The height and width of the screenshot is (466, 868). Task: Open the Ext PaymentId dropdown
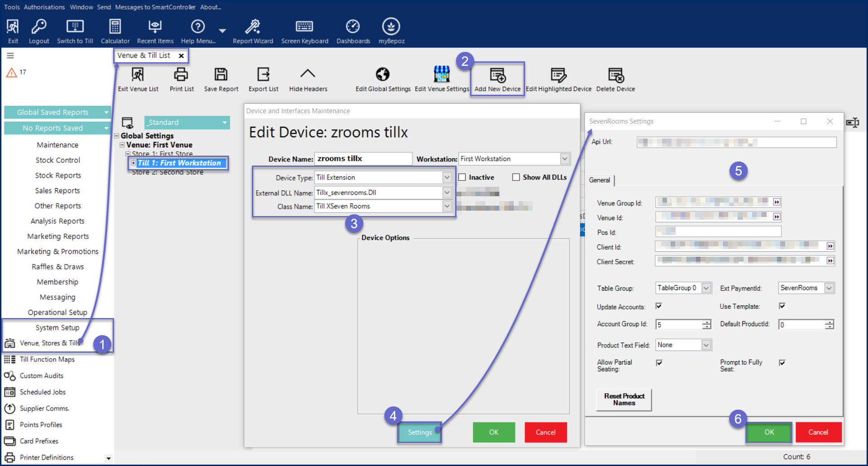coord(829,288)
